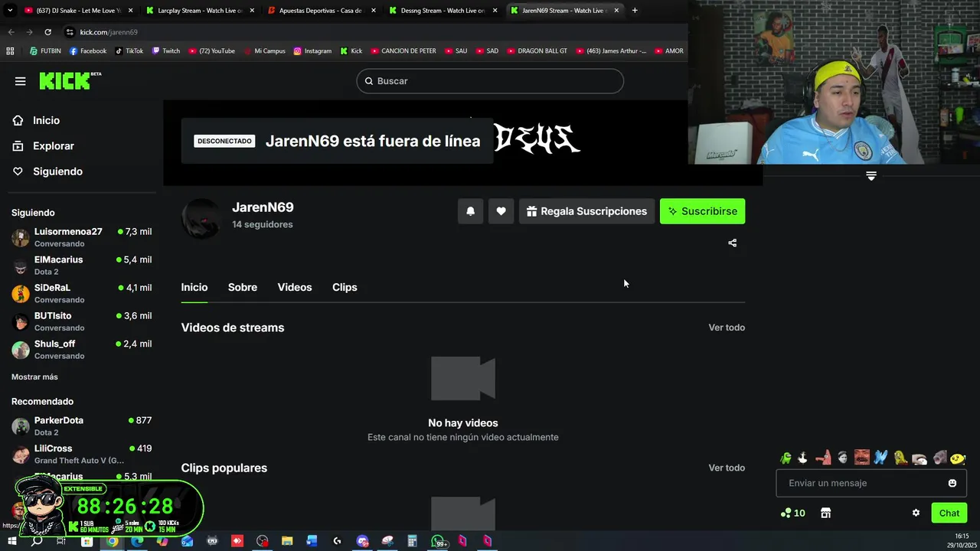Pick the pink Patrick pointing emote
The height and width of the screenshot is (551, 980).
[823, 458]
